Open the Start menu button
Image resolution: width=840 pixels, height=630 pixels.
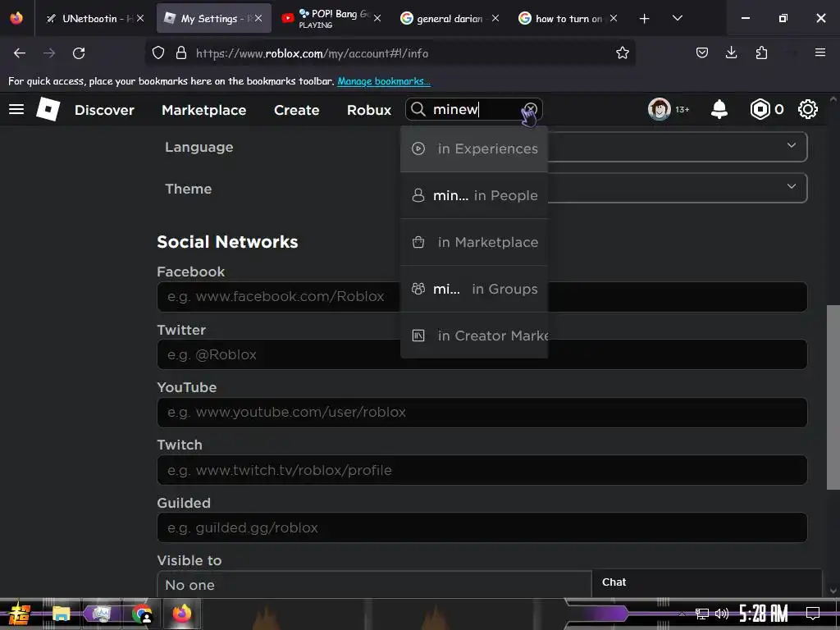[x=20, y=614]
